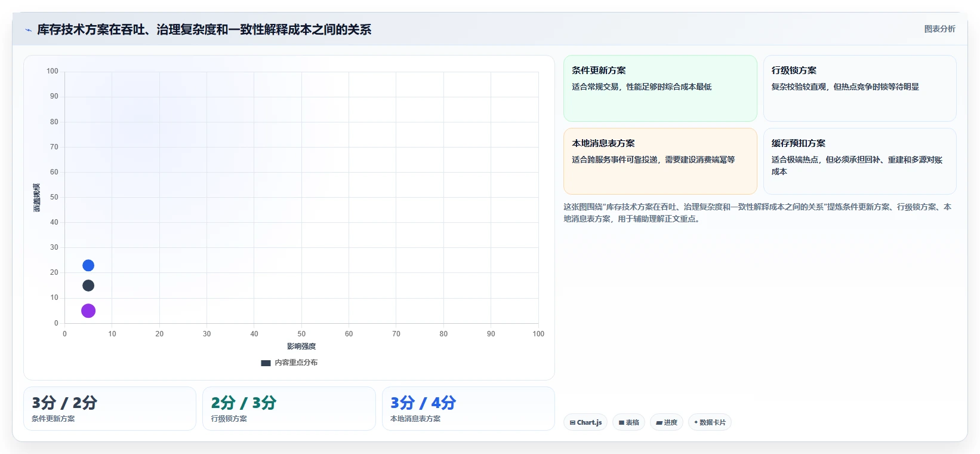
Task: Click the 内容重点分布 legend label
Action: (296, 363)
